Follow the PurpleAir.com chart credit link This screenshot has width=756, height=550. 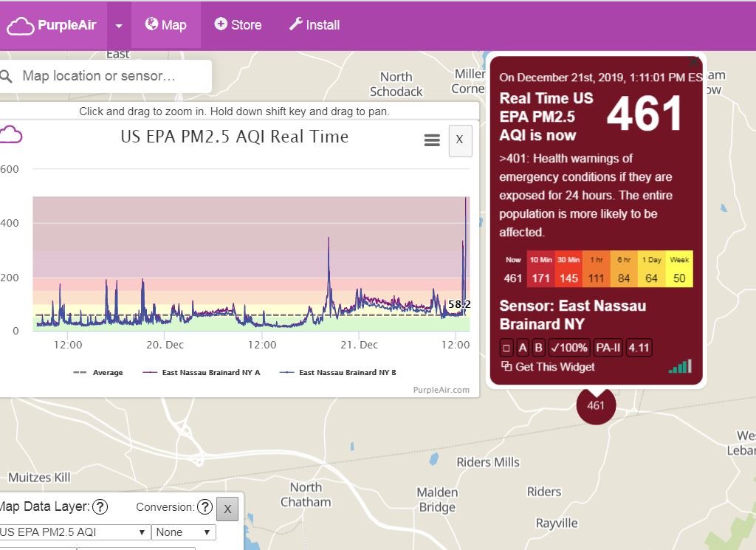[441, 390]
